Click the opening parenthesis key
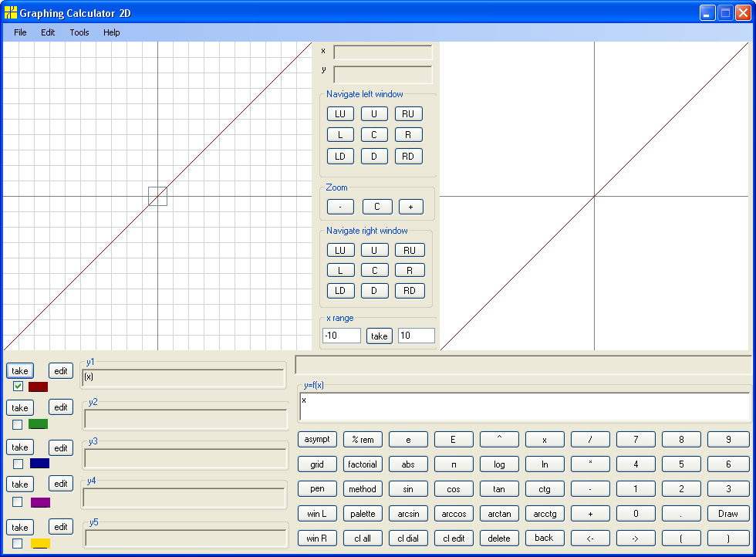The image size is (756, 557). 681,538
